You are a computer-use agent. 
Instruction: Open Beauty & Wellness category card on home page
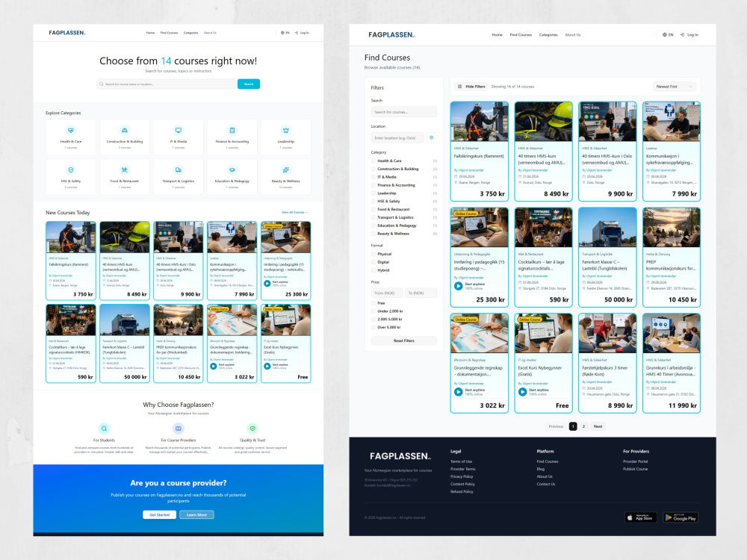(286, 177)
